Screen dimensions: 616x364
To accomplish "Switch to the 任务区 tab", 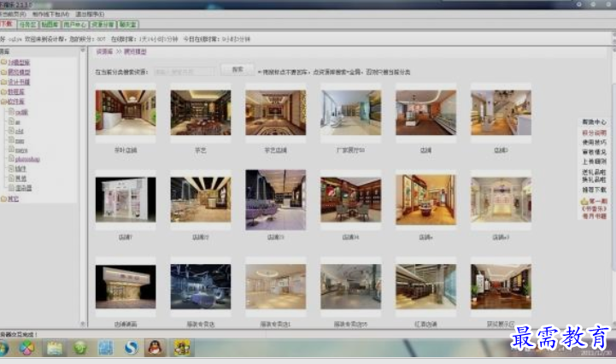I will tap(27, 25).
